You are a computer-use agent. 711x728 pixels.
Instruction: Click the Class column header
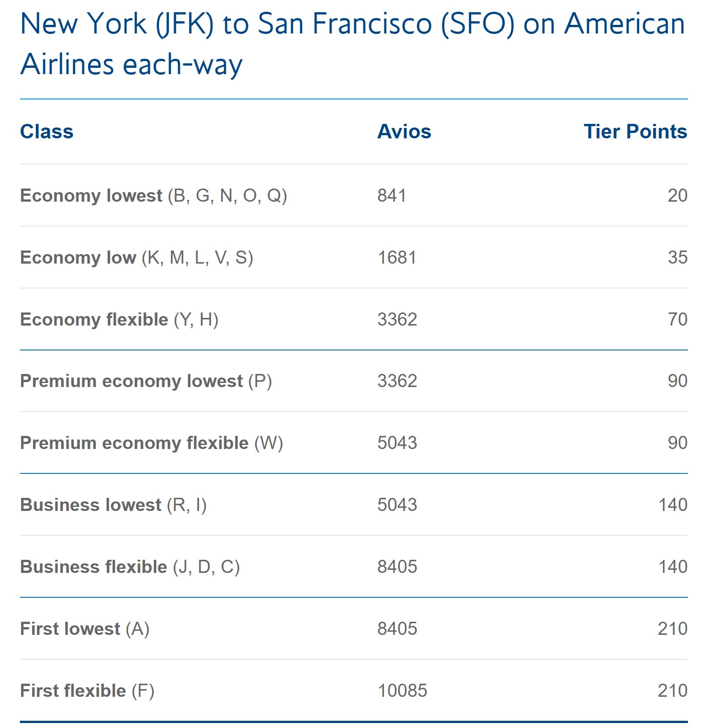pyautogui.click(x=47, y=132)
